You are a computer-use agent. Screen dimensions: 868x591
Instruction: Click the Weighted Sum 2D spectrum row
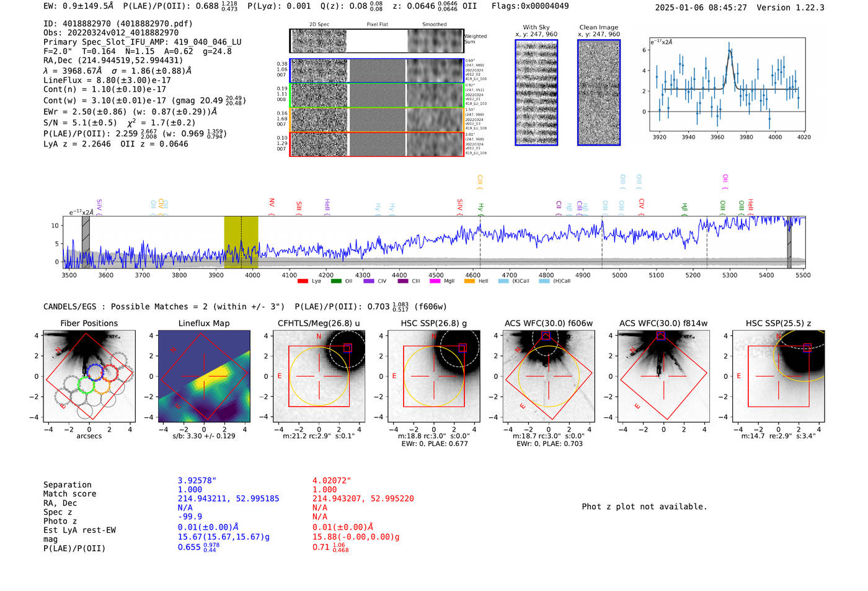tap(376, 41)
